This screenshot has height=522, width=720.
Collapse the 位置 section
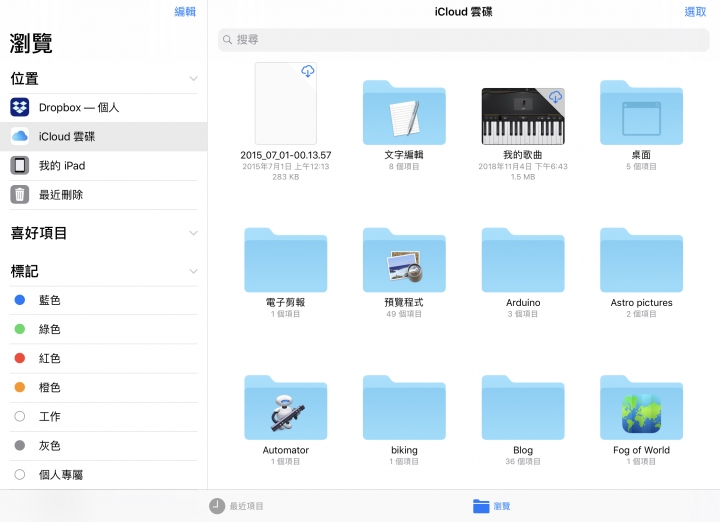click(x=194, y=79)
